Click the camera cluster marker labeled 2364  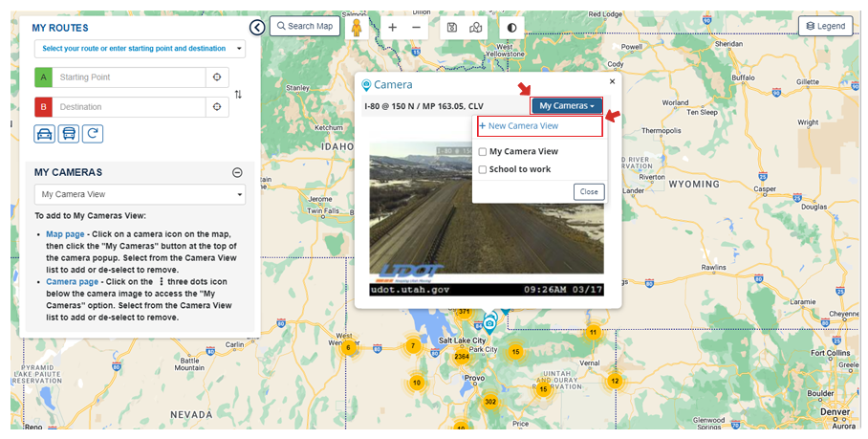click(462, 357)
